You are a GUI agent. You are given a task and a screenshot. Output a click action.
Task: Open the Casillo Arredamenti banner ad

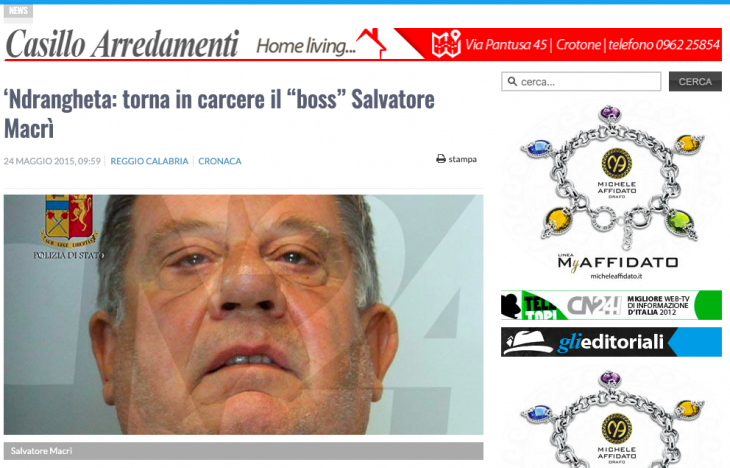click(x=363, y=44)
